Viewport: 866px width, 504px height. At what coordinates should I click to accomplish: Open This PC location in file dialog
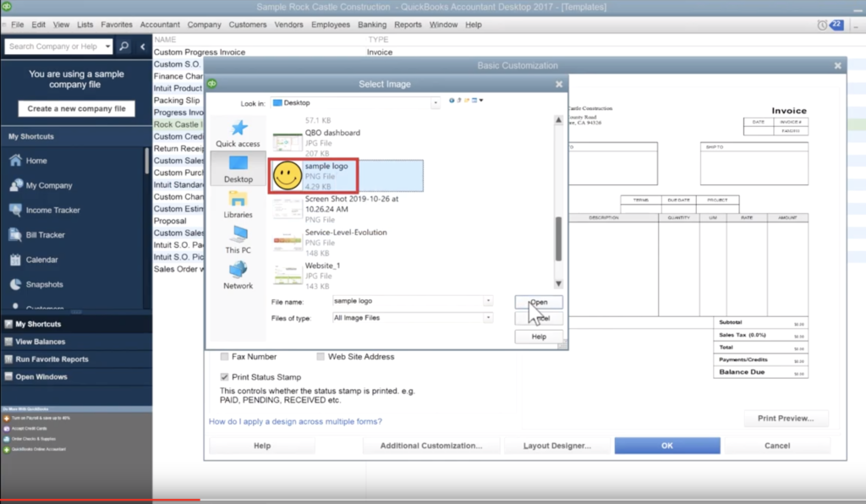pyautogui.click(x=238, y=239)
